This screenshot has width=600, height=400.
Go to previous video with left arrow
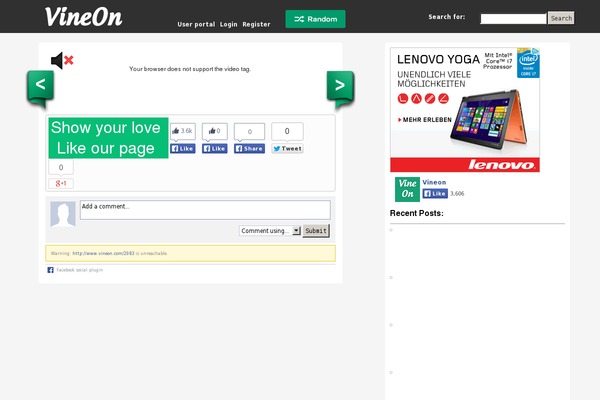[40, 88]
